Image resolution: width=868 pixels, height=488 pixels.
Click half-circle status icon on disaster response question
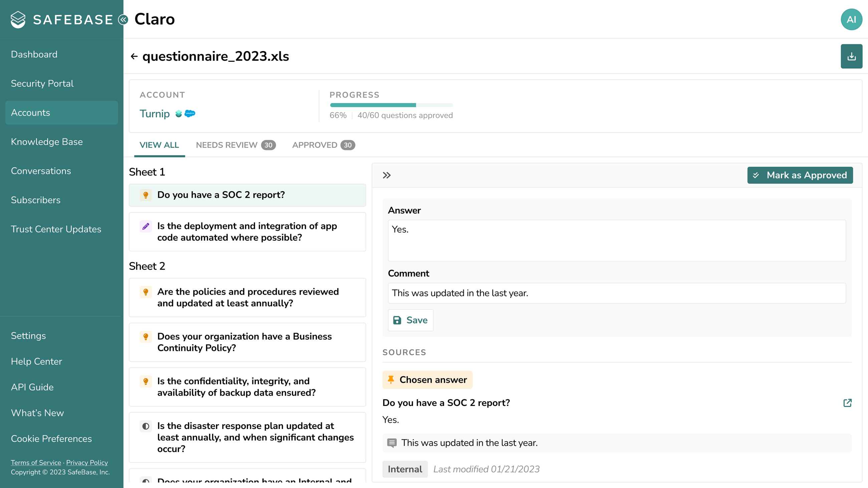[x=146, y=426]
